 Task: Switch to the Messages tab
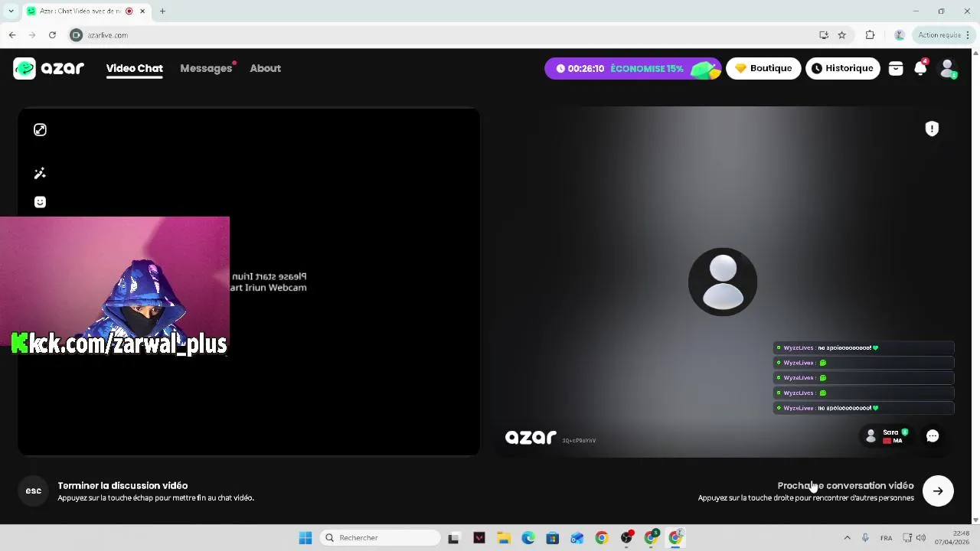tap(206, 68)
